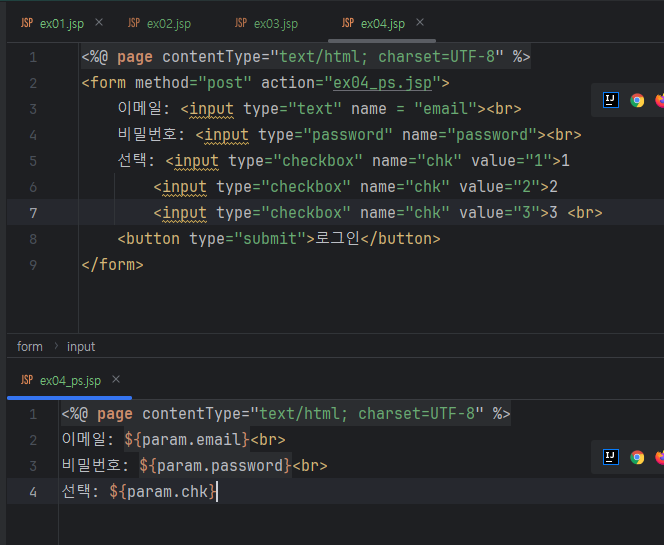
Task: Click method="post" attribute in form tag
Action: 194,83
